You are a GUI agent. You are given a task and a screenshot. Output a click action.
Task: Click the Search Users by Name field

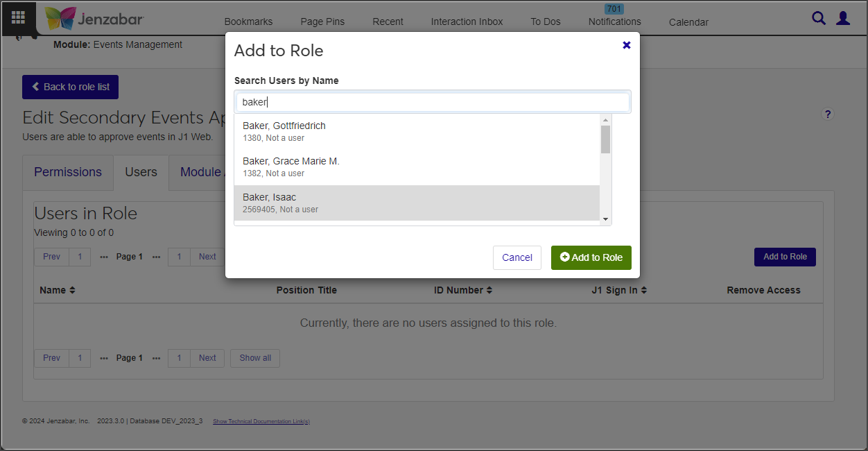433,102
